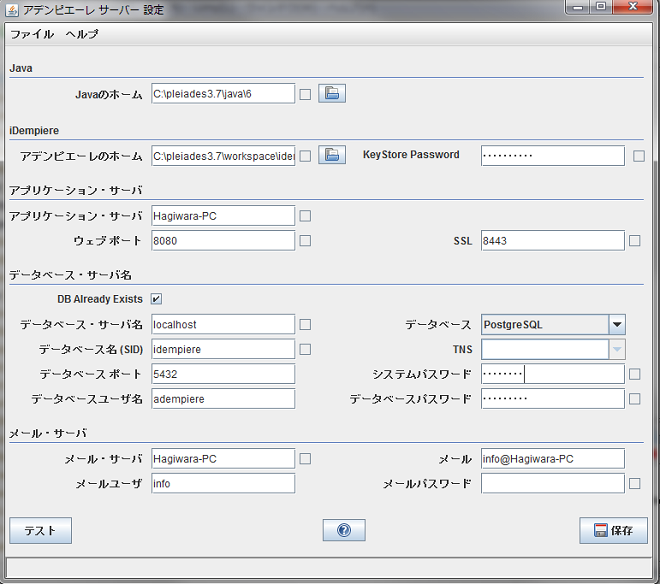
Task: Click the database name field idempiere
Action: [x=223, y=349]
